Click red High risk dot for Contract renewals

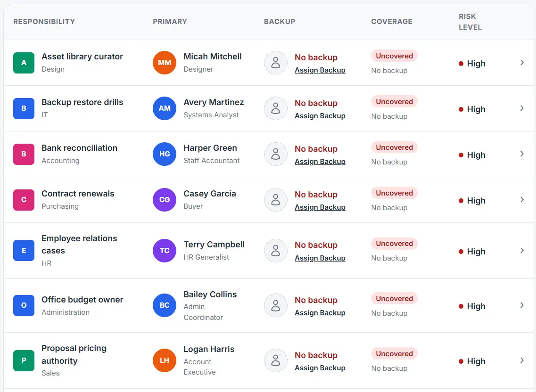pyautogui.click(x=461, y=201)
